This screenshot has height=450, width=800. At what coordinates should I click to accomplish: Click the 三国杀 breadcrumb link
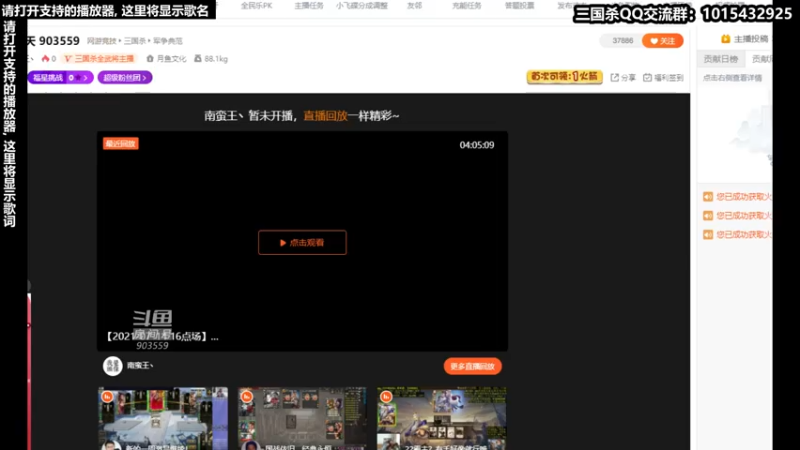tap(135, 41)
